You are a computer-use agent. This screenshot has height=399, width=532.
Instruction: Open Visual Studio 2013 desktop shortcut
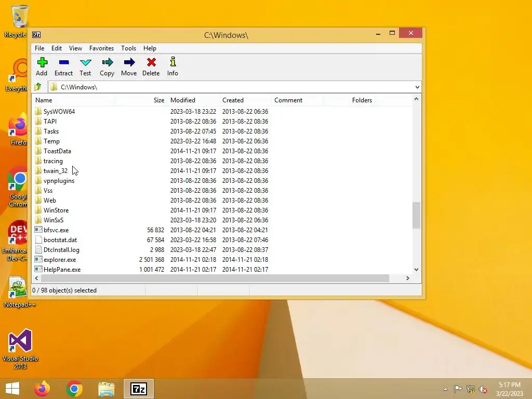(x=20, y=349)
